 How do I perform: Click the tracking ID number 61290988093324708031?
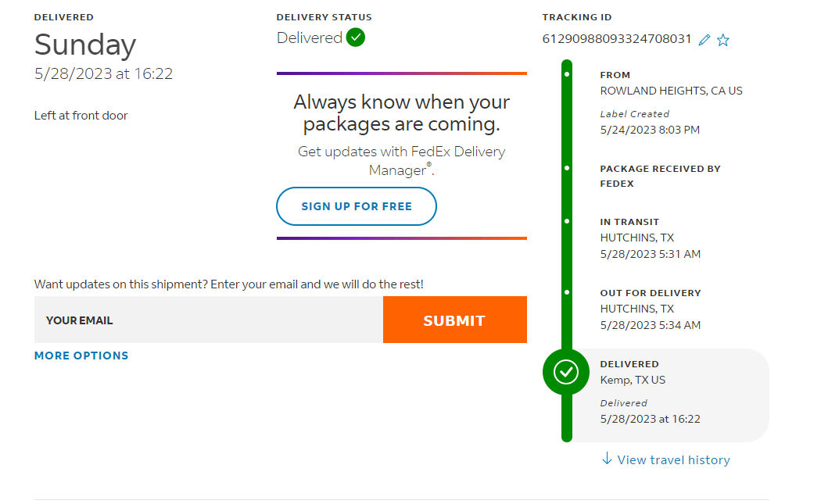[x=617, y=39]
